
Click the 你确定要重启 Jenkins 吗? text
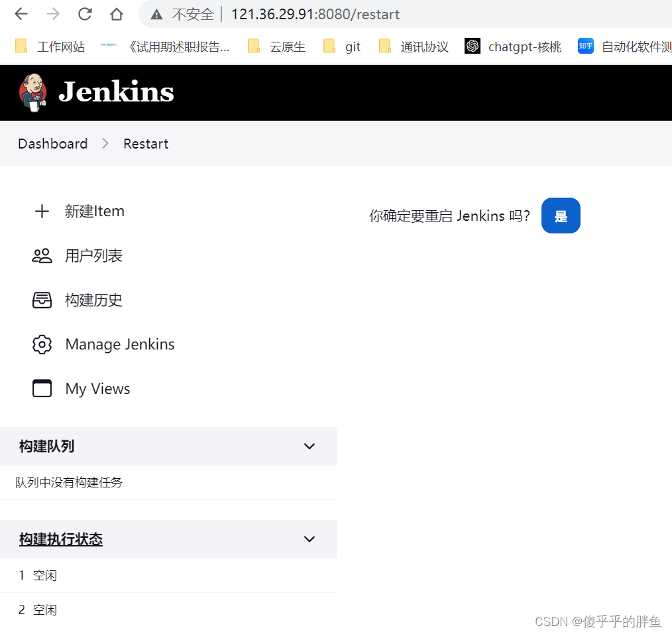449,216
